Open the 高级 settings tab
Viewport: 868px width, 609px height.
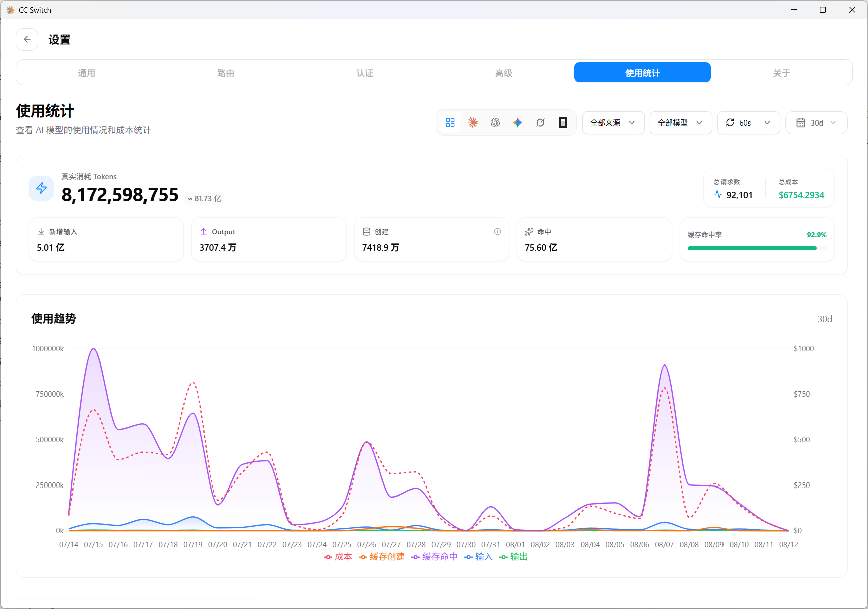[504, 73]
